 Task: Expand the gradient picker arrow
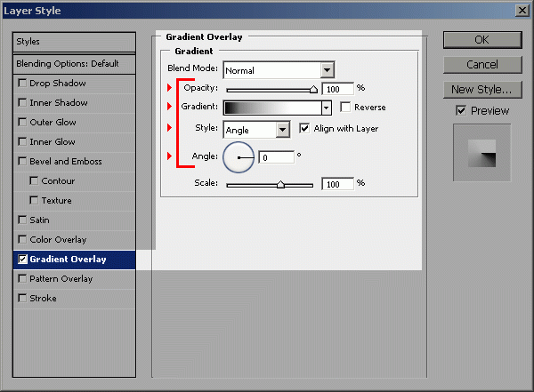[326, 108]
